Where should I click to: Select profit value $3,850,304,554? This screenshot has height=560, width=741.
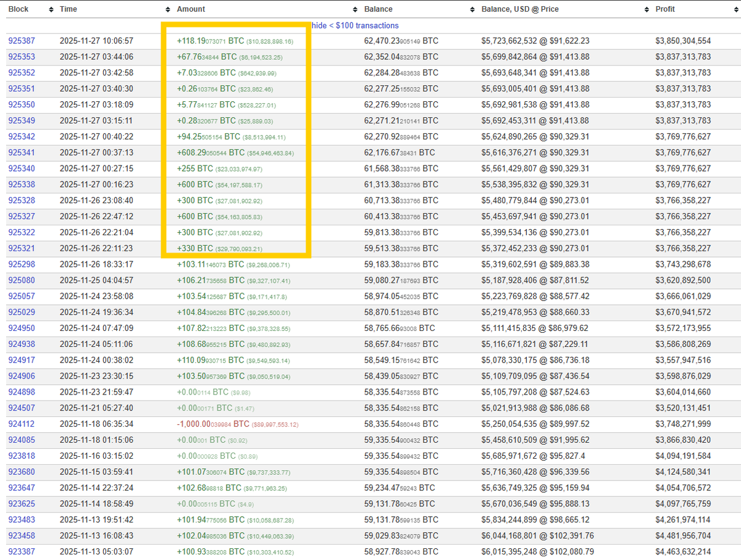click(683, 41)
